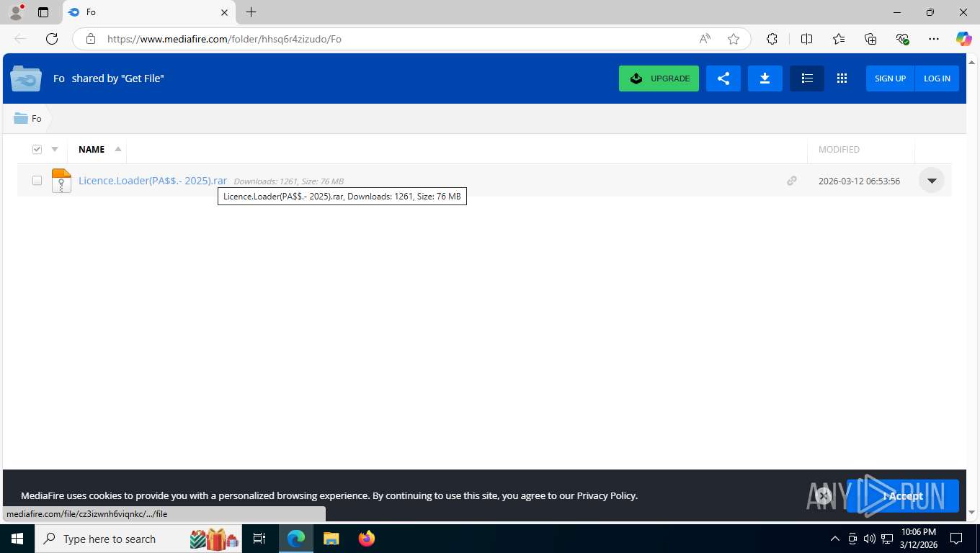Expand Licence.Loader file options dropdown
Viewport: 980px width, 553px height.
(932, 181)
